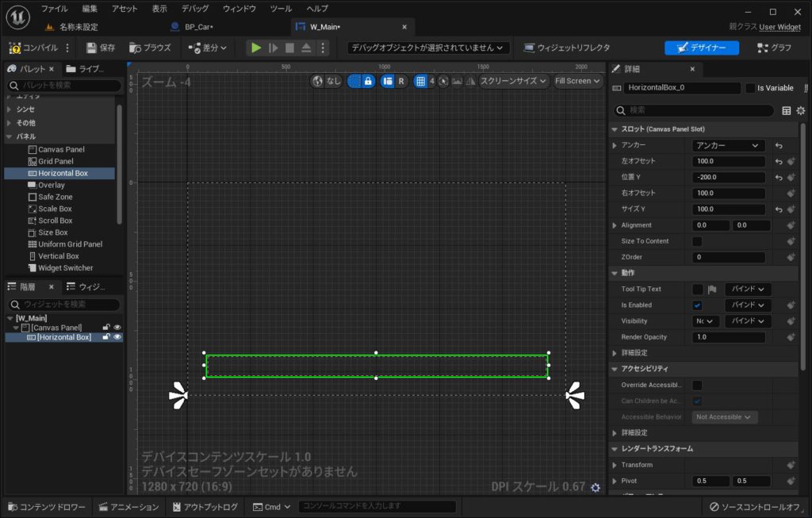
Task: Toggle the lock icon in designer toolbar
Action: [368, 81]
